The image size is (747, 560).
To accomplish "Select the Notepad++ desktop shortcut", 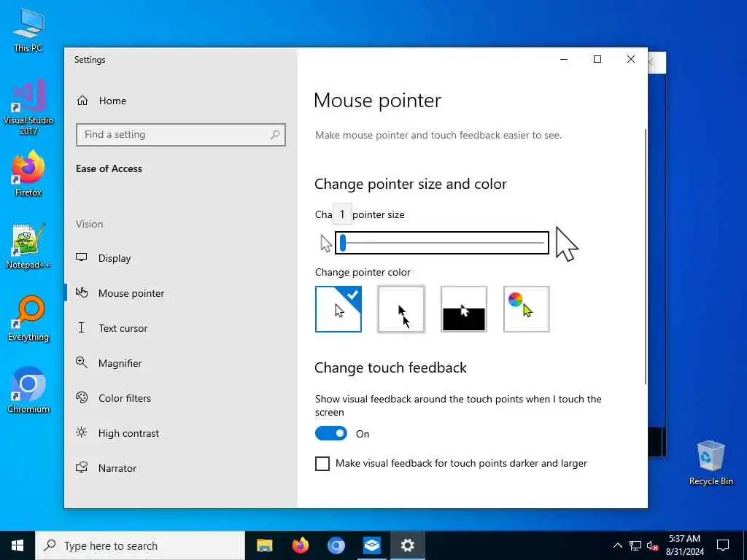I will click(x=28, y=246).
